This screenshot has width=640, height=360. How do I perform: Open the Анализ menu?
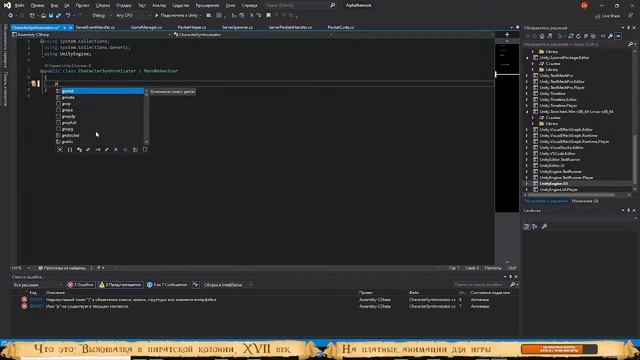coord(159,5)
